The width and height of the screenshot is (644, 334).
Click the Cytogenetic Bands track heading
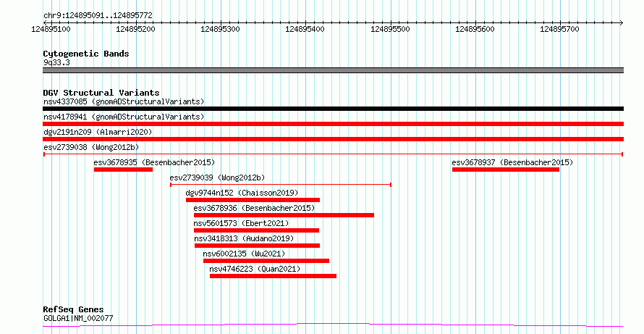coord(86,54)
